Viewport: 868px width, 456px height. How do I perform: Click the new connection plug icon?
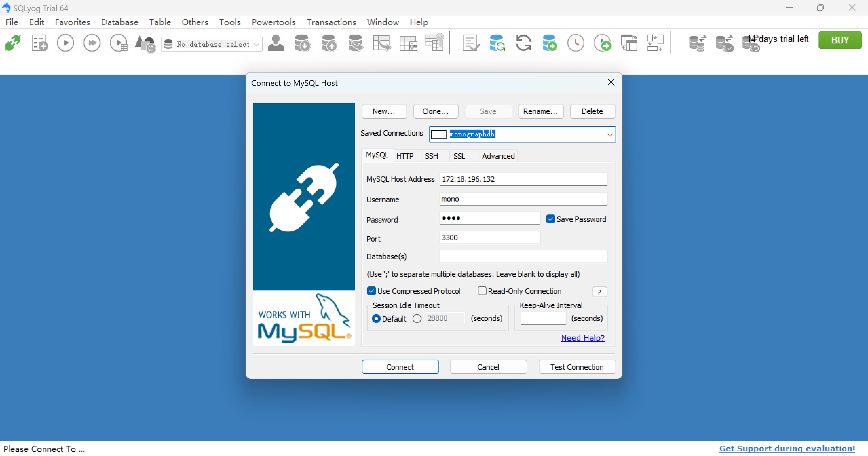coord(13,43)
